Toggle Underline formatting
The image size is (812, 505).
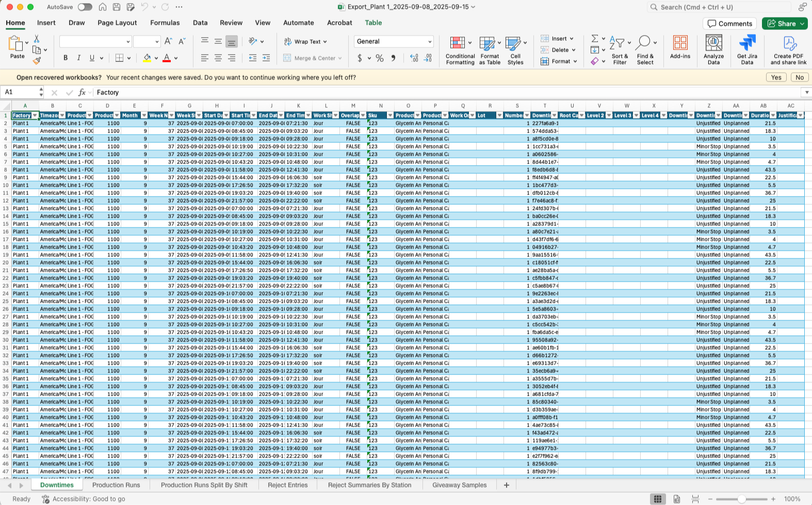[92, 58]
